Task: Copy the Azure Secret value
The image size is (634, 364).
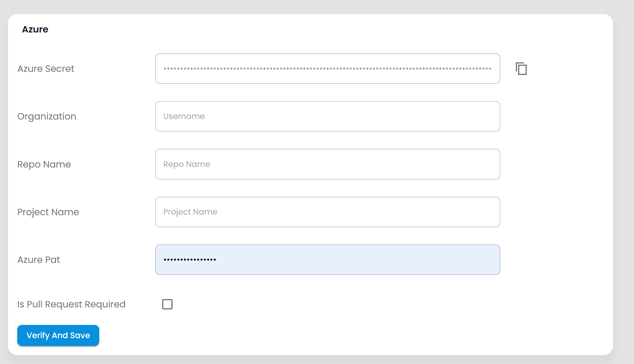Action: 521,69
